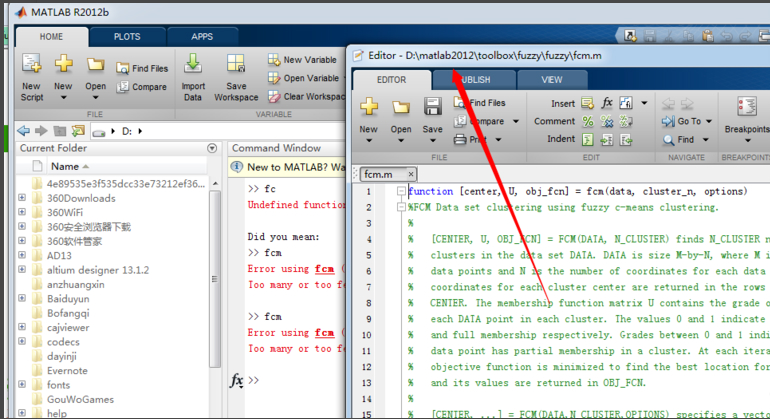
Task: Click fx function browser at command prompt
Action: point(237,380)
